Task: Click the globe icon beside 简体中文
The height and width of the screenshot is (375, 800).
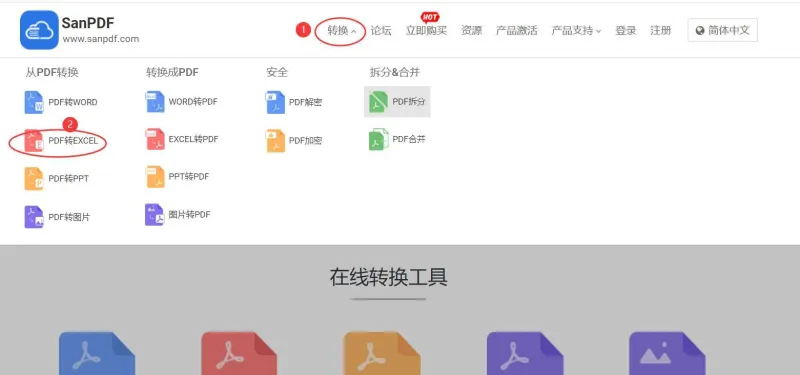Action: click(x=699, y=30)
